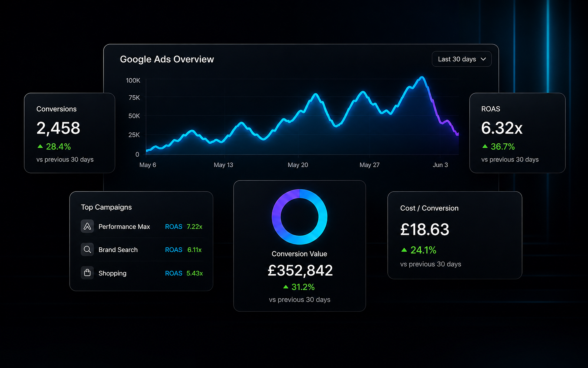Viewport: 588px width, 368px height.
Task: Click the May 27 axis label
Action: (x=369, y=165)
